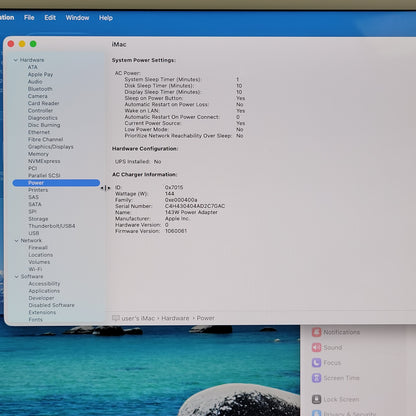This screenshot has height=416, width=416.
Task: Collapse the Network section
Action: (x=16, y=240)
